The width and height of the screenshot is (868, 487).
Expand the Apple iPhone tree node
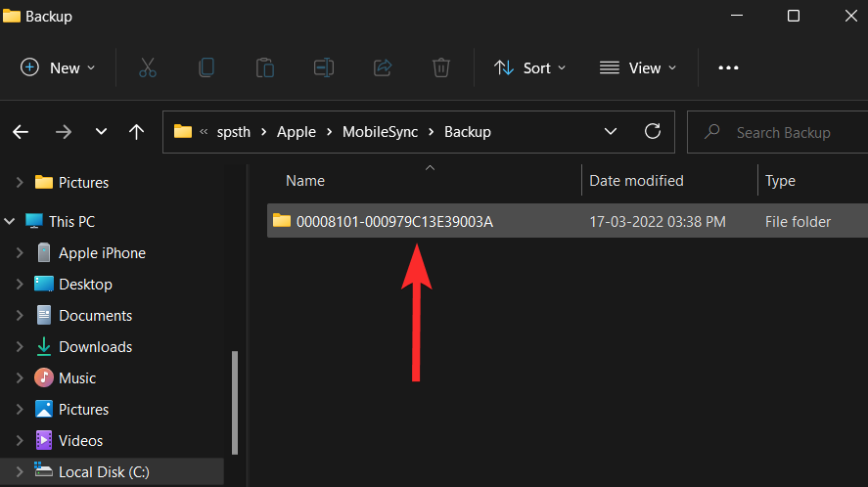click(x=20, y=253)
